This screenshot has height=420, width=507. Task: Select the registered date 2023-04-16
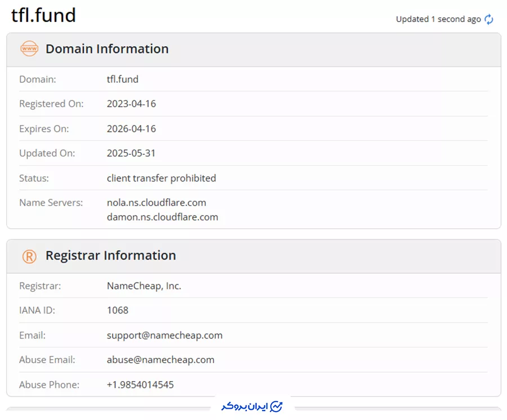(131, 104)
